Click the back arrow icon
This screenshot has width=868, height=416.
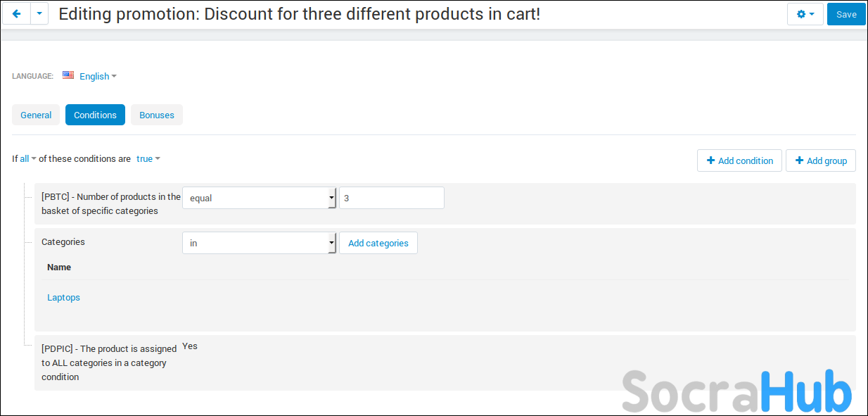(17, 14)
